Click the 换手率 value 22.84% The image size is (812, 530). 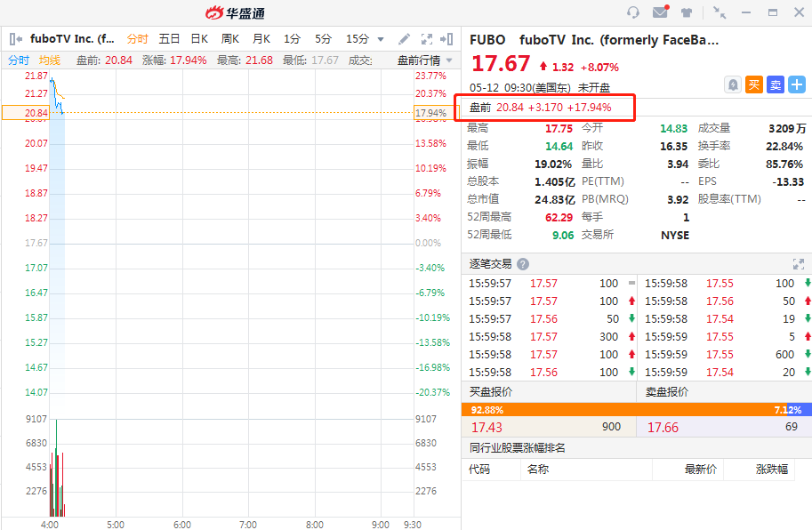[784, 147]
